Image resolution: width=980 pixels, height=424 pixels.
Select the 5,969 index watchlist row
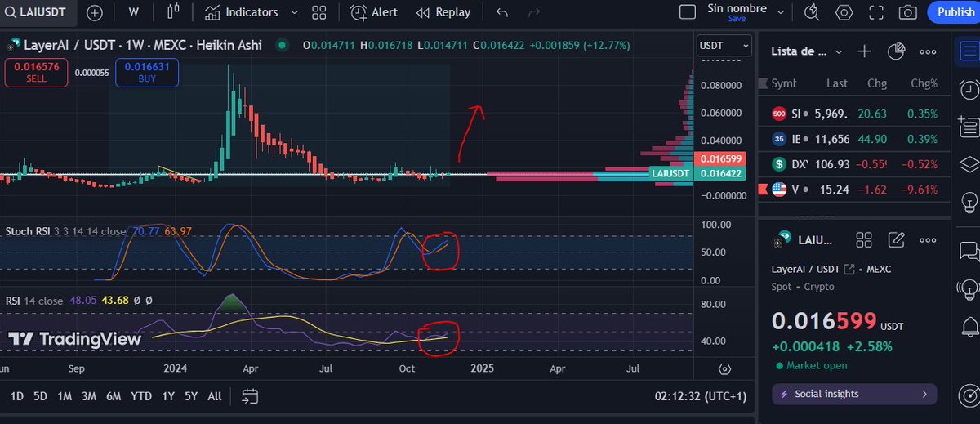853,114
